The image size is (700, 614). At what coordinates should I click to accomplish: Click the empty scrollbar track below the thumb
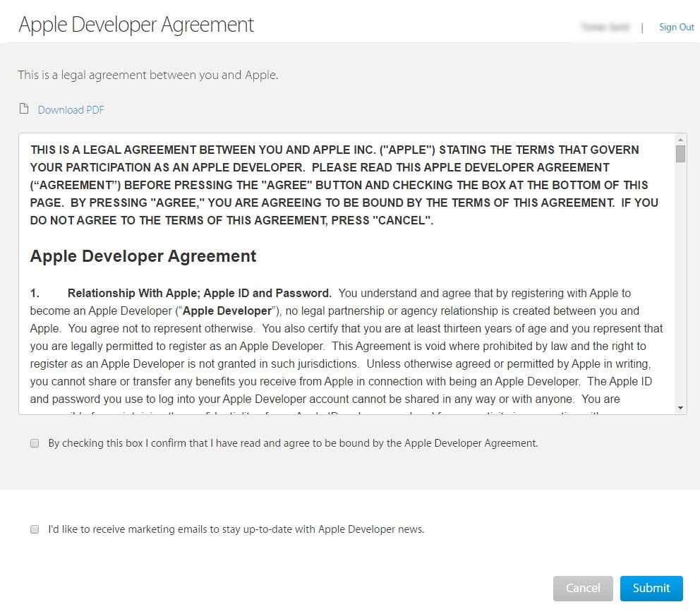(680, 282)
